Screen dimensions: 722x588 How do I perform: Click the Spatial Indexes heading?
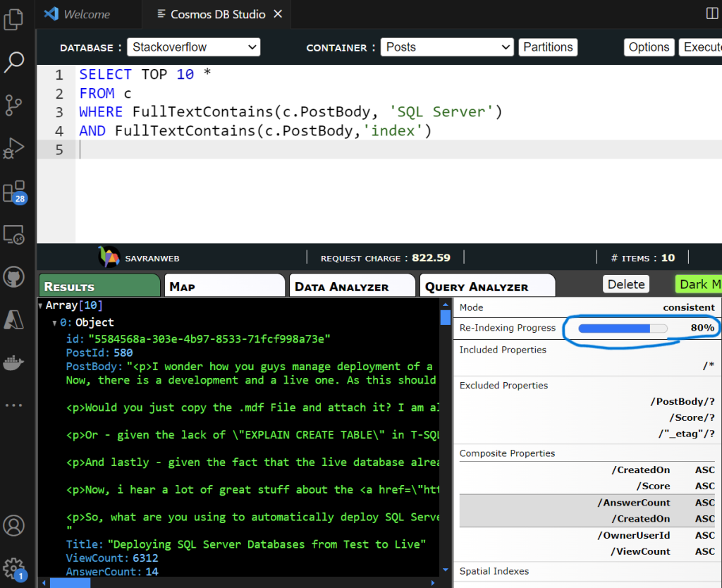(494, 571)
